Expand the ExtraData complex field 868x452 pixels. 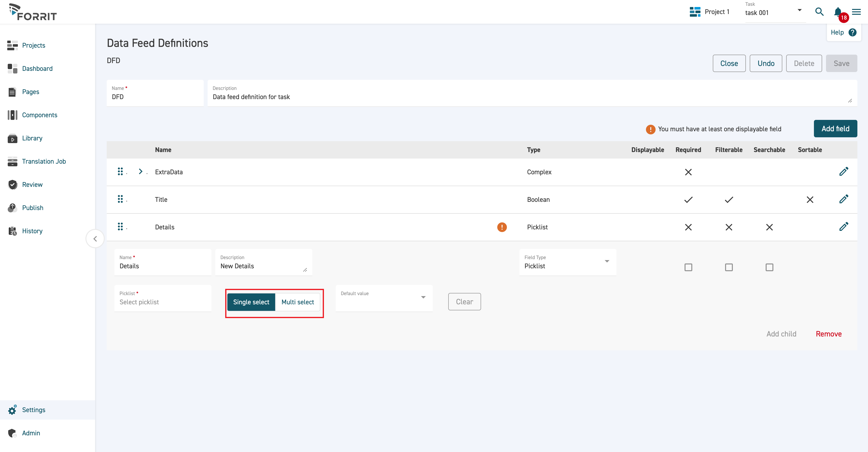click(140, 171)
